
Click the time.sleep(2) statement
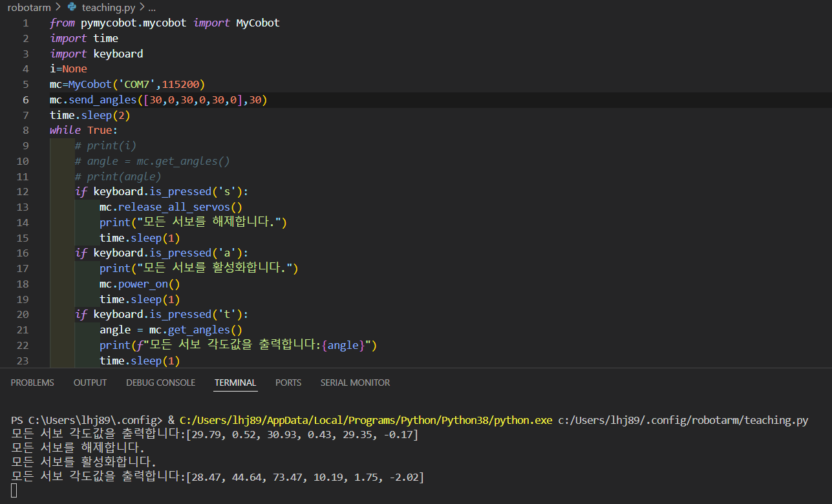90,115
